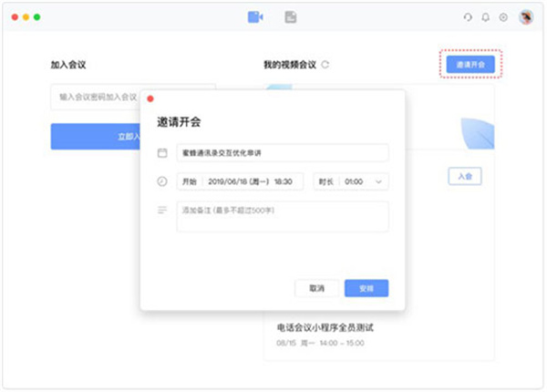Click the 添加备注 remarks text area

[x=282, y=217]
